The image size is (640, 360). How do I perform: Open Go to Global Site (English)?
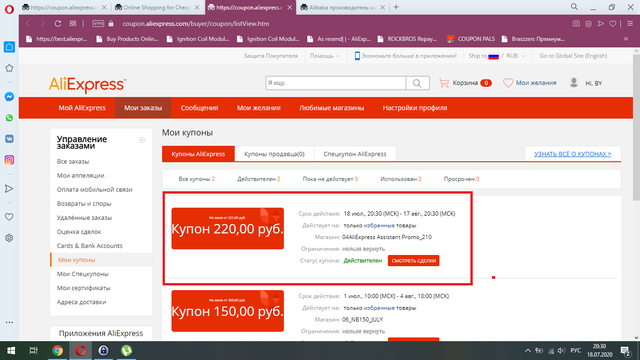click(573, 56)
